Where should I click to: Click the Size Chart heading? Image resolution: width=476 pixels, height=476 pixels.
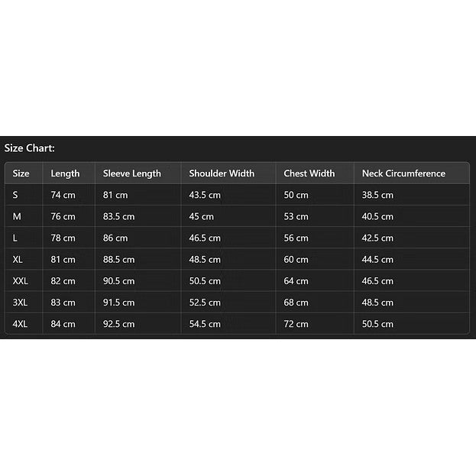[x=30, y=148]
